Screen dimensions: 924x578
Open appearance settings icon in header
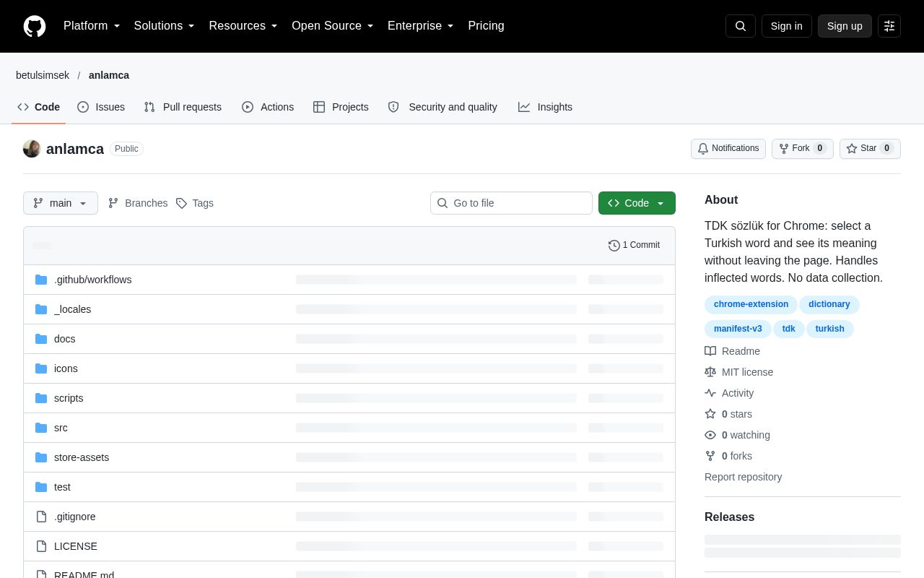pyautogui.click(x=889, y=26)
